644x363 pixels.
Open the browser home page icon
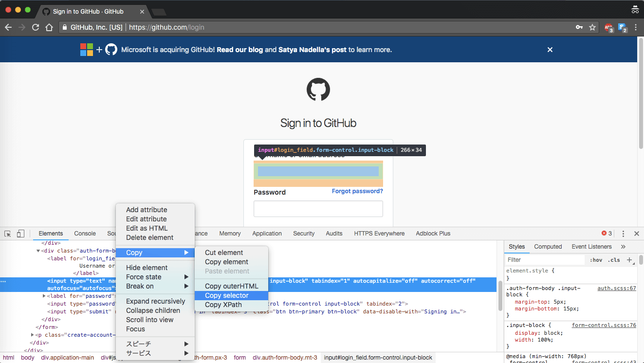coord(49,27)
